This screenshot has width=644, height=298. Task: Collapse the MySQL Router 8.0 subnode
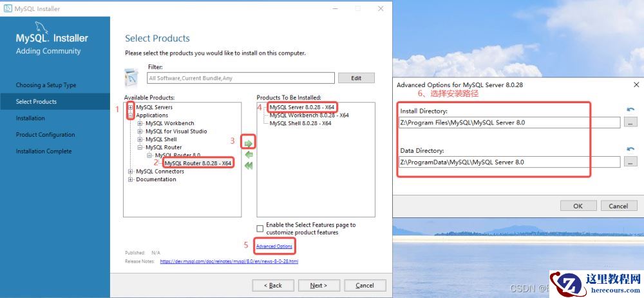coord(149,155)
